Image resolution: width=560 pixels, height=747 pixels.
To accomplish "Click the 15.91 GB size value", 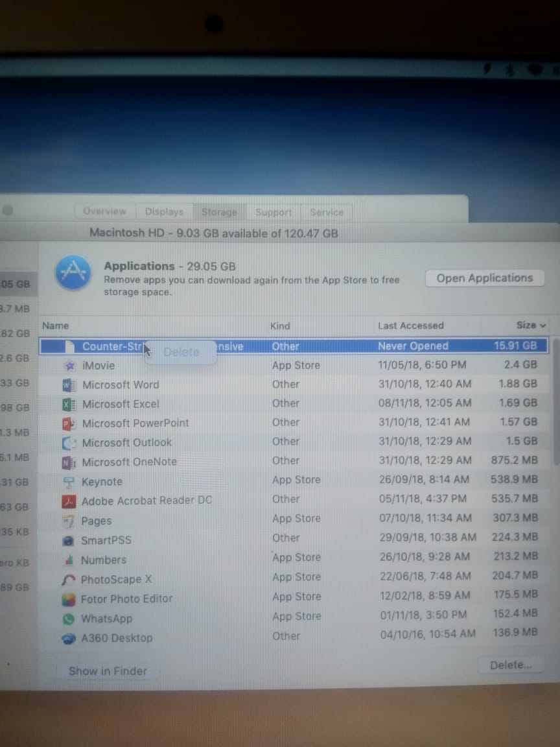I will (515, 346).
